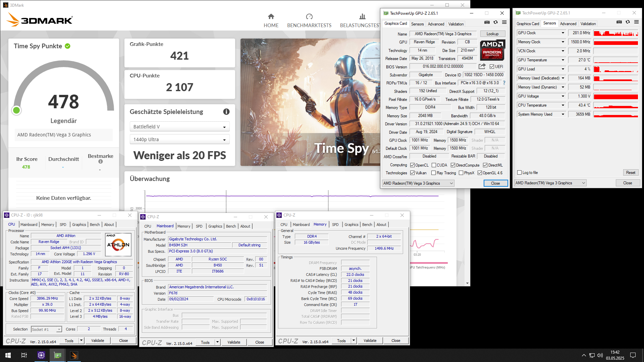Open Tools dropdown arrow in CPU-Z CPU window
This screenshot has height=362, width=644.
pyautogui.click(x=81, y=341)
